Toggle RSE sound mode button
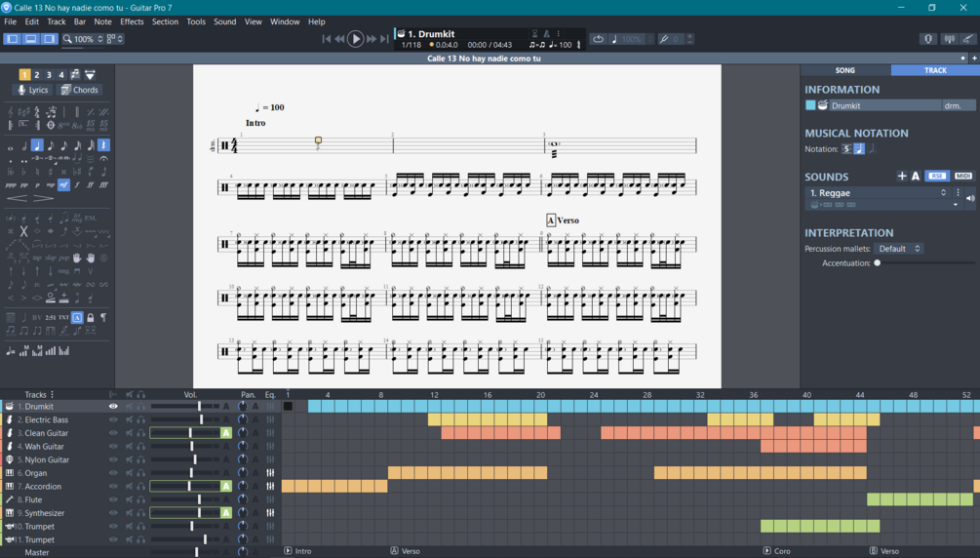Viewport: 980px width, 558px height. click(937, 177)
